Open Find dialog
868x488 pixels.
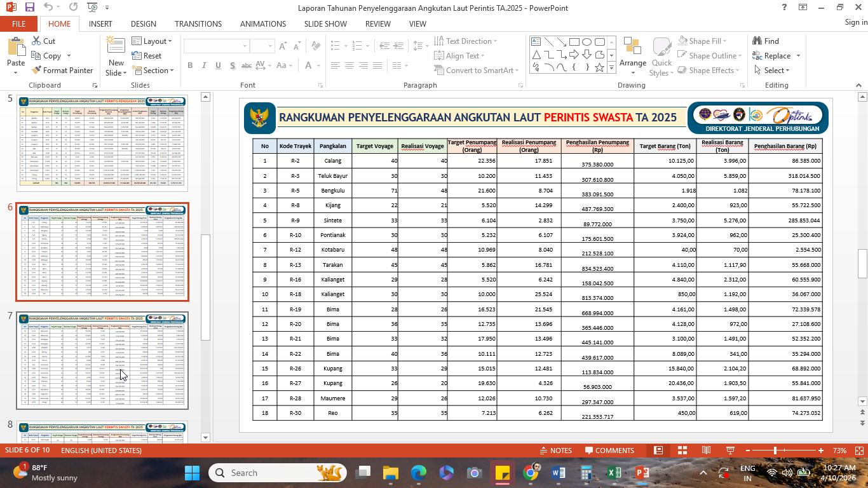click(x=766, y=41)
